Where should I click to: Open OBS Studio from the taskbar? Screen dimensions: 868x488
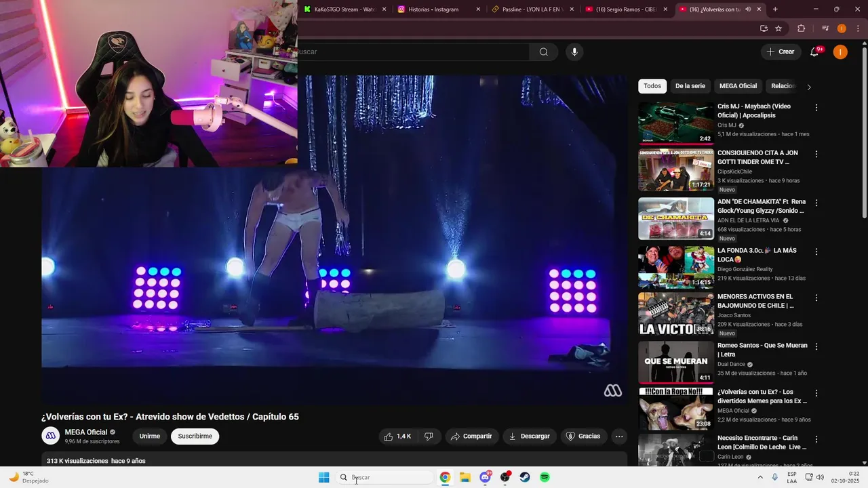tap(505, 477)
